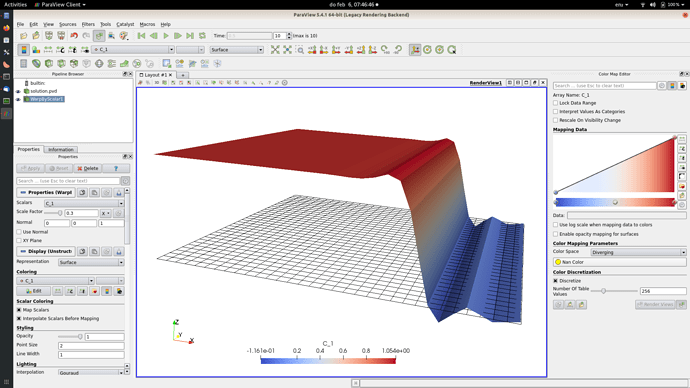Open a file with the Open icon

(x=23, y=36)
